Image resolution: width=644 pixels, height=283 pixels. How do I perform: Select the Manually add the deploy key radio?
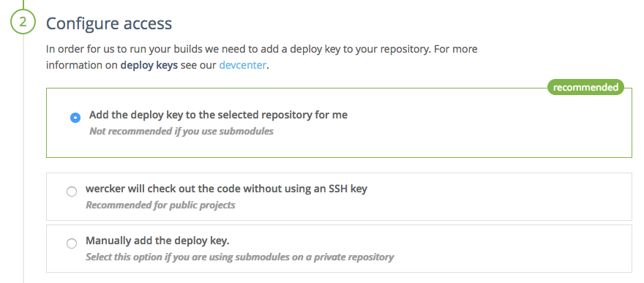coord(72,244)
